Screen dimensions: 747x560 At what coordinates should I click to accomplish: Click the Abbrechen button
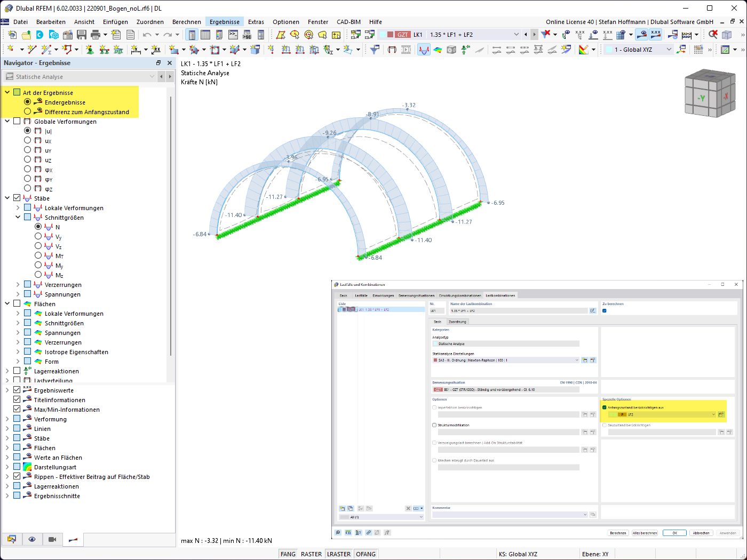click(x=701, y=533)
